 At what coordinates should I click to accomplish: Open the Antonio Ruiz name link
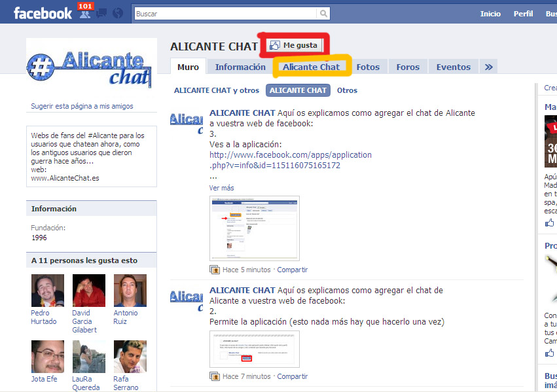point(126,317)
